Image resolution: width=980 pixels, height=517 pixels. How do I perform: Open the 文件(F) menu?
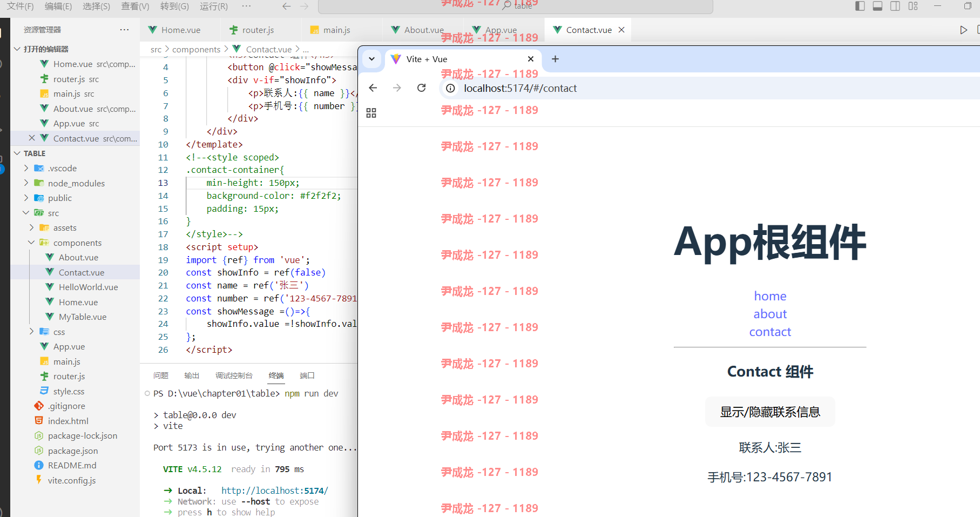[x=21, y=6]
